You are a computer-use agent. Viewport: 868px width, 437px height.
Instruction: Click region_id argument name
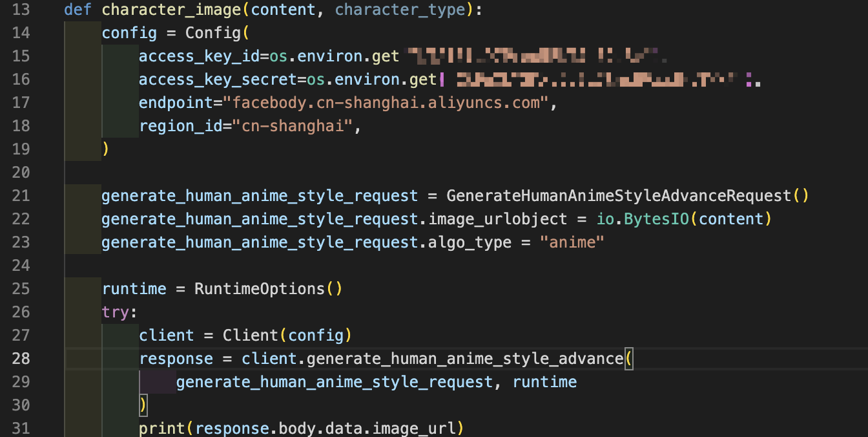click(x=180, y=126)
